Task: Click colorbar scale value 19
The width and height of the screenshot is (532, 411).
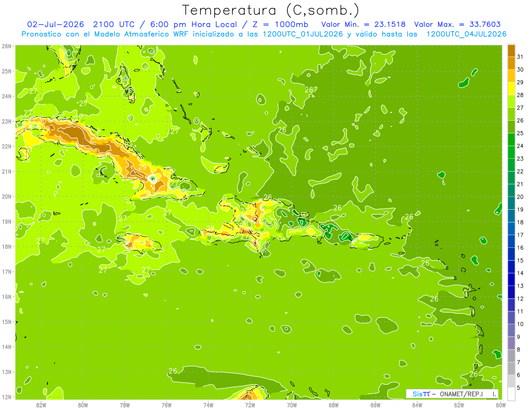Action: coord(520,209)
